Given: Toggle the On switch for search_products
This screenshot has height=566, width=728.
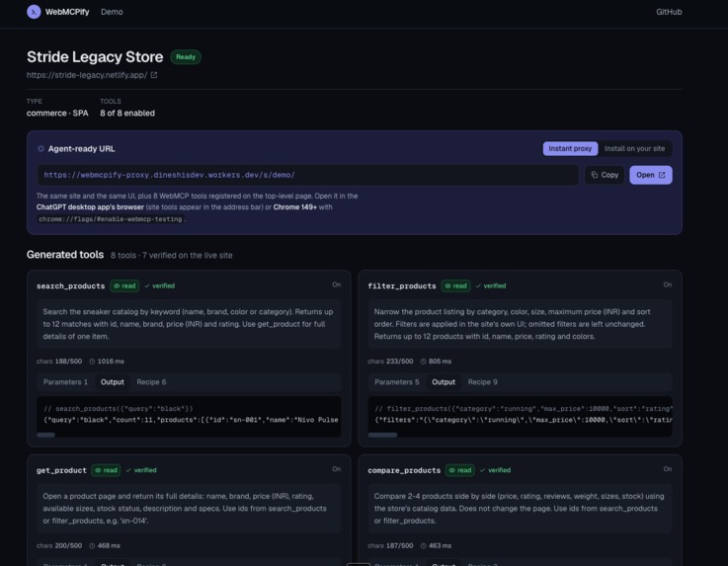Looking at the screenshot, I should coord(336,284).
